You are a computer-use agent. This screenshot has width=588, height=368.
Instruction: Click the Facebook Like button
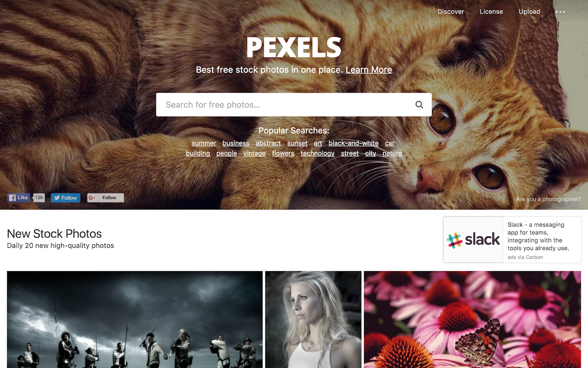coord(19,198)
